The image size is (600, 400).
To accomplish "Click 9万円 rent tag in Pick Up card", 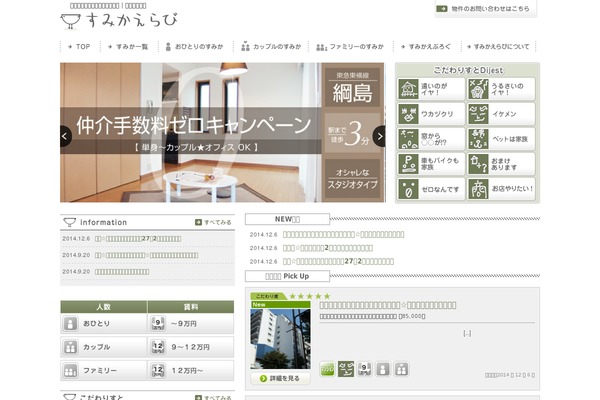I will (x=364, y=369).
